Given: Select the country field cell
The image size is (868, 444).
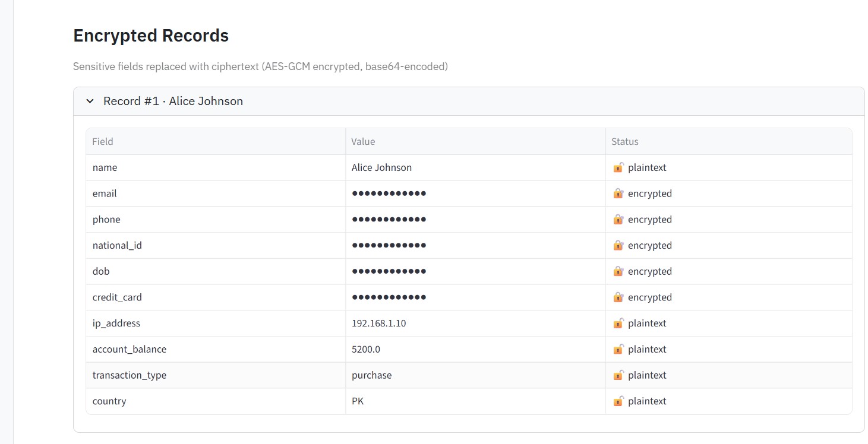Looking at the screenshot, I should point(216,401).
